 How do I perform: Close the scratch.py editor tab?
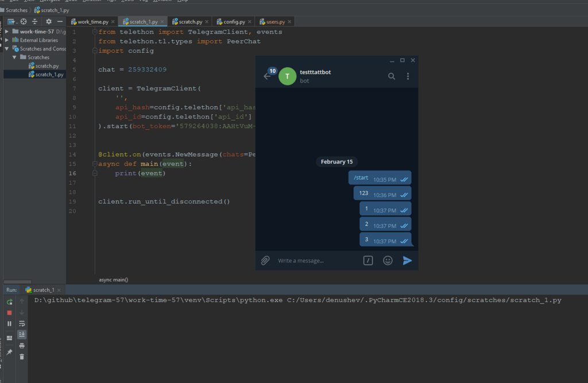point(207,22)
